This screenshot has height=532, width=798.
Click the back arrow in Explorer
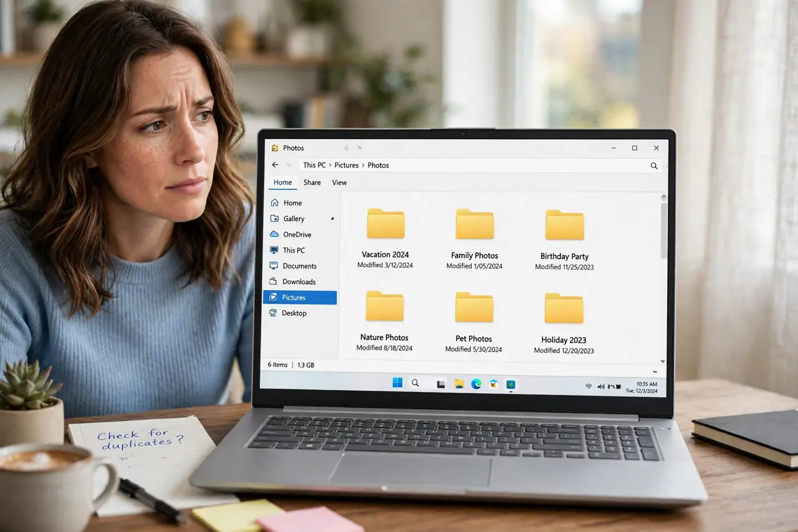(275, 165)
